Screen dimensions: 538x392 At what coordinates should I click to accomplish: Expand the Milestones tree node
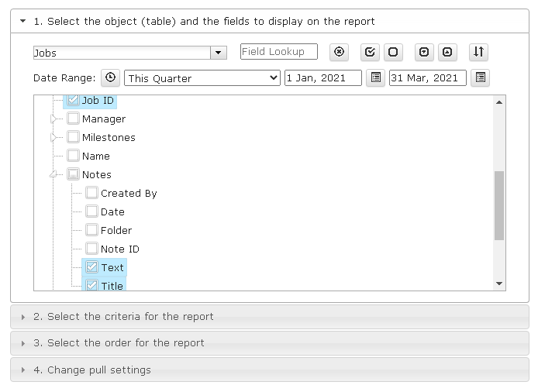(x=53, y=137)
